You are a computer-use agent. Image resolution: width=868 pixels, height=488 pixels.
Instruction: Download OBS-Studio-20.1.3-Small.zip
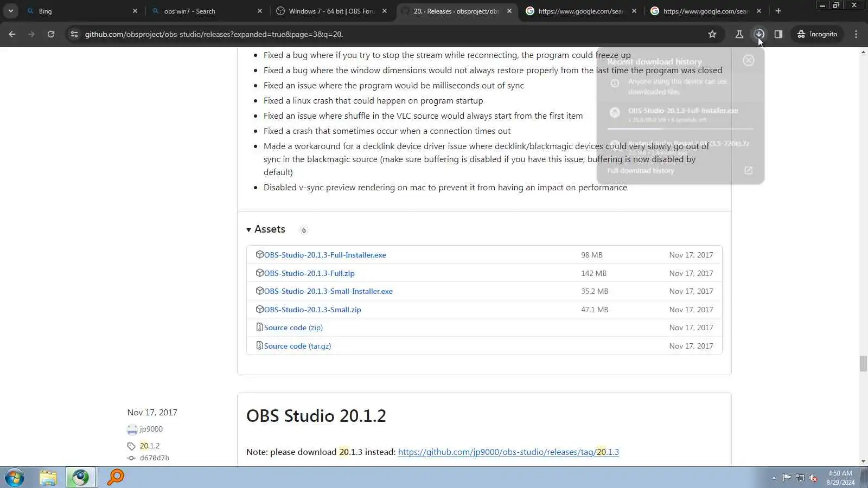[312, 310]
